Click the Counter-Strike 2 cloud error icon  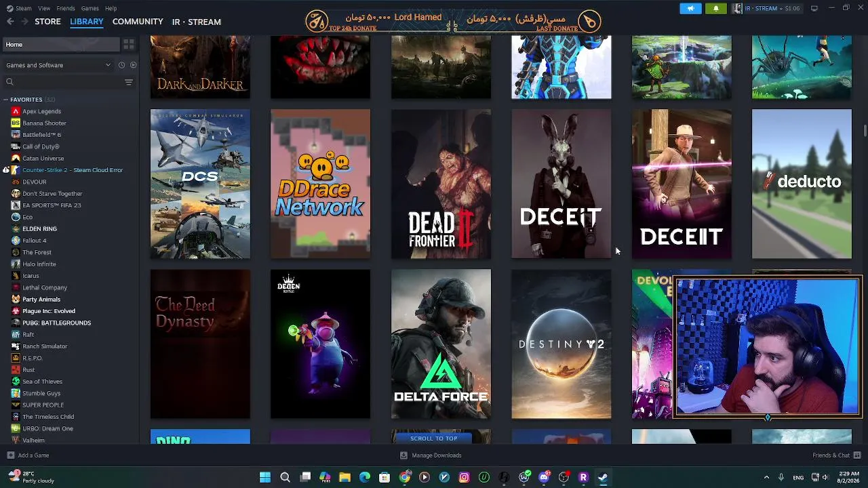6,170
